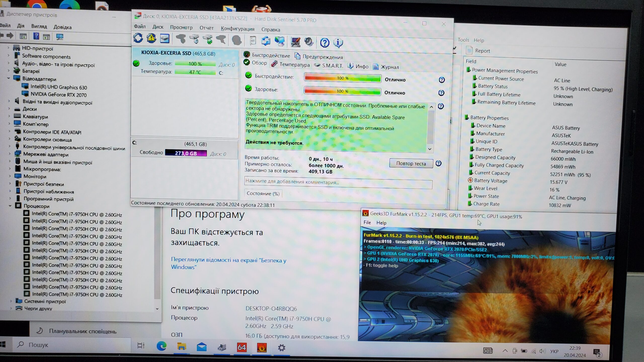Click the configuration monitor with screwdriver icon

295,42
